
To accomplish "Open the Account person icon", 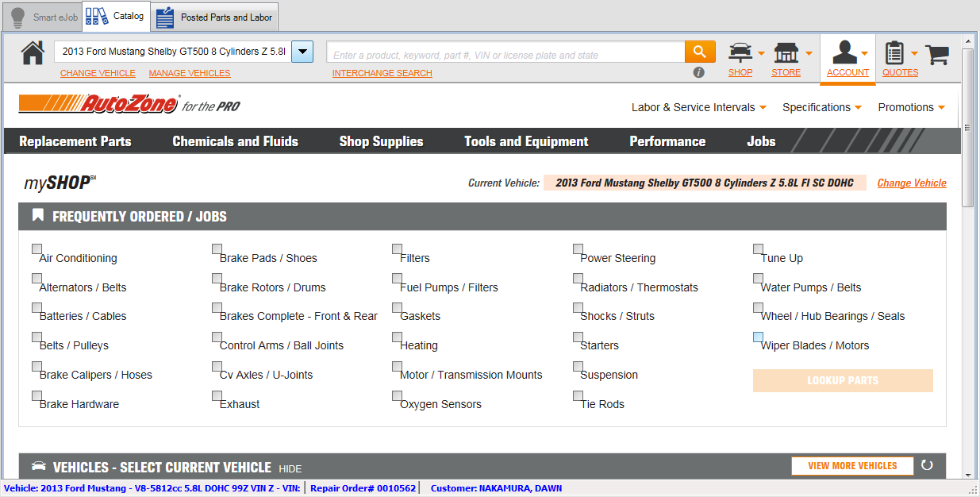I will (846, 50).
